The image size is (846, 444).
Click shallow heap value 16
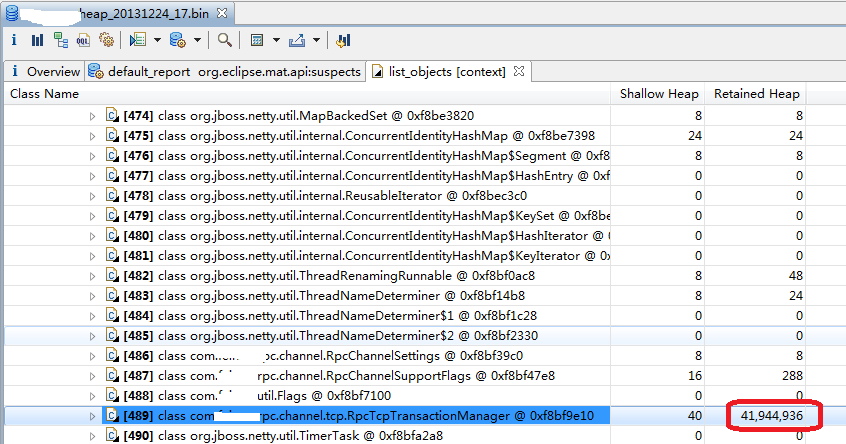pyautogui.click(x=695, y=375)
